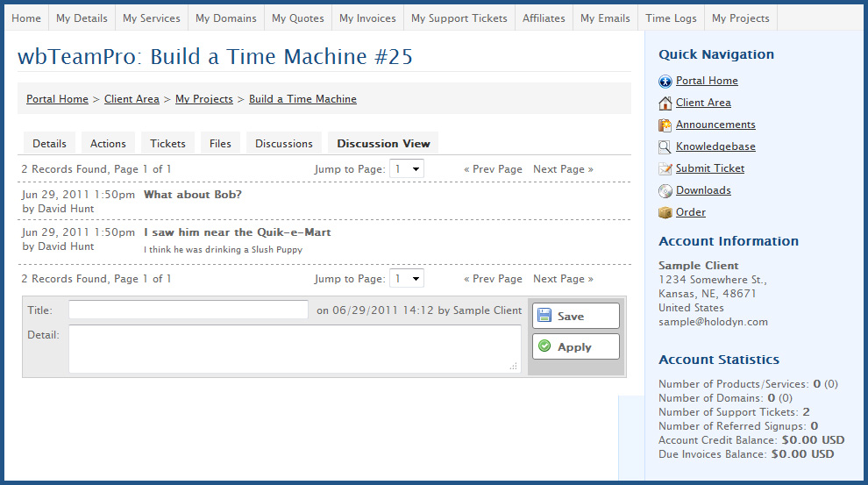Go to My Support Tickets menu item
868x485 pixels.
[459, 18]
